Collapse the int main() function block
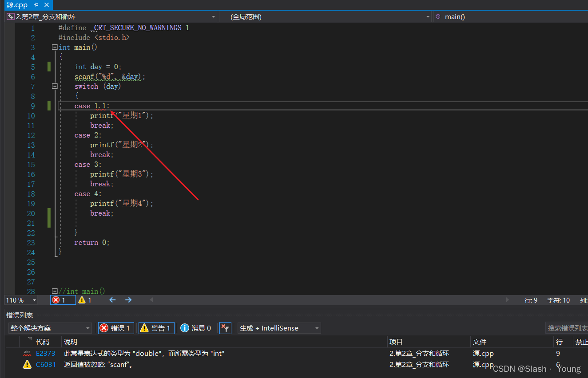The height and width of the screenshot is (378, 588). point(55,47)
